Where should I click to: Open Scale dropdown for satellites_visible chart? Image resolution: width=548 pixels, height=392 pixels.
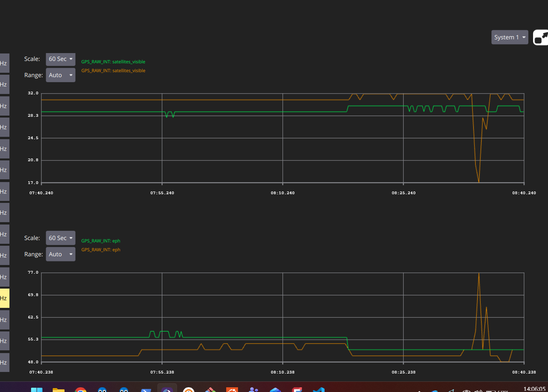tap(61, 59)
